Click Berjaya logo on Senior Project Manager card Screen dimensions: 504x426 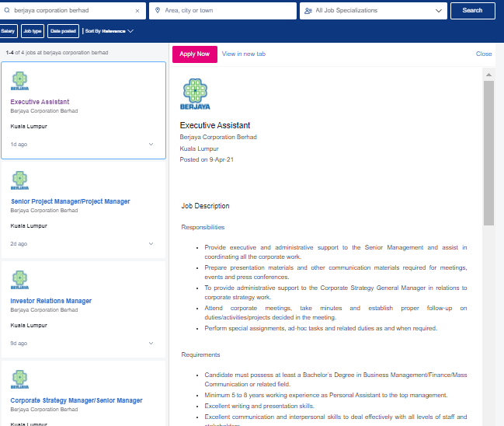click(19, 180)
